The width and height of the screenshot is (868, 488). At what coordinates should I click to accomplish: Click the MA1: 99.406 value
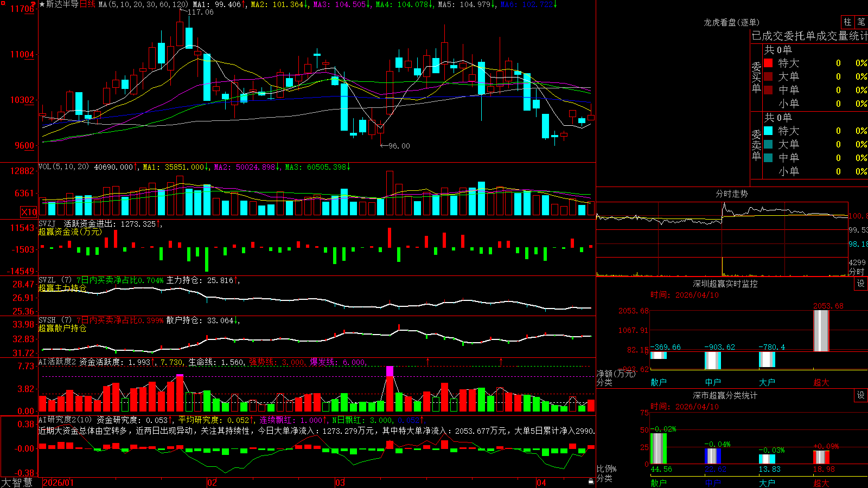[x=216, y=4]
